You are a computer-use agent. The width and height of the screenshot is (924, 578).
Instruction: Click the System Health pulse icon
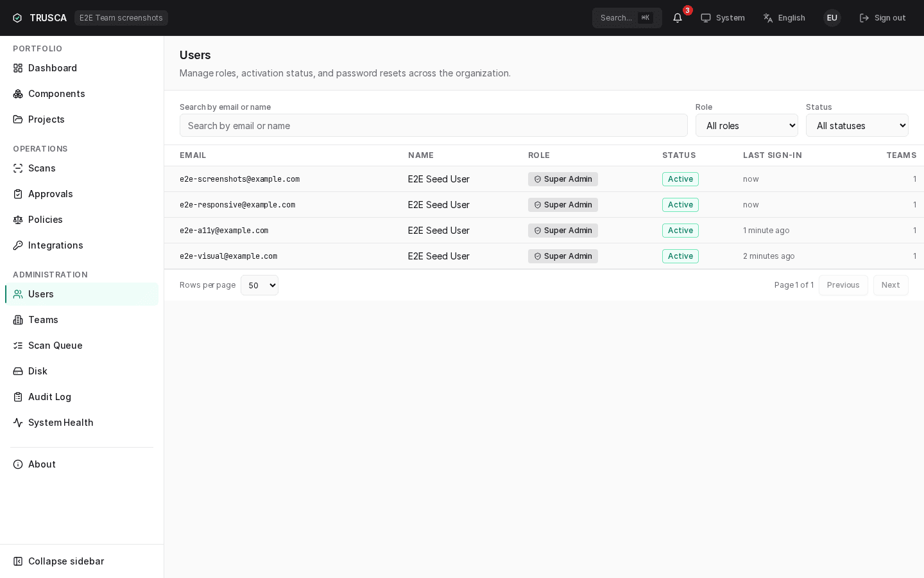18,423
